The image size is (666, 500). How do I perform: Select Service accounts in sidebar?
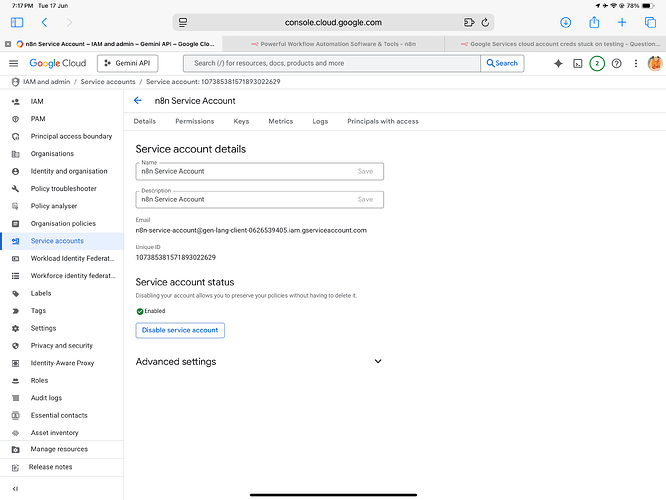click(x=62, y=240)
